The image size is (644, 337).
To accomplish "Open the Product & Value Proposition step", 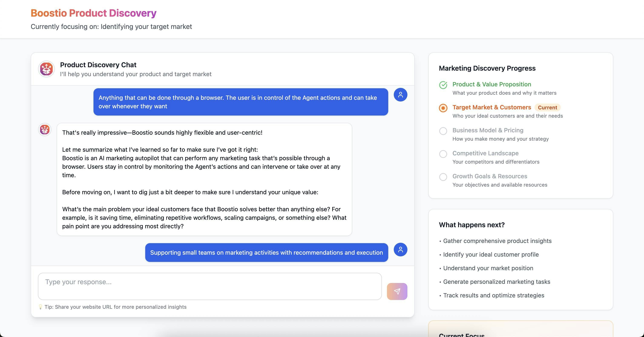I will [x=492, y=84].
